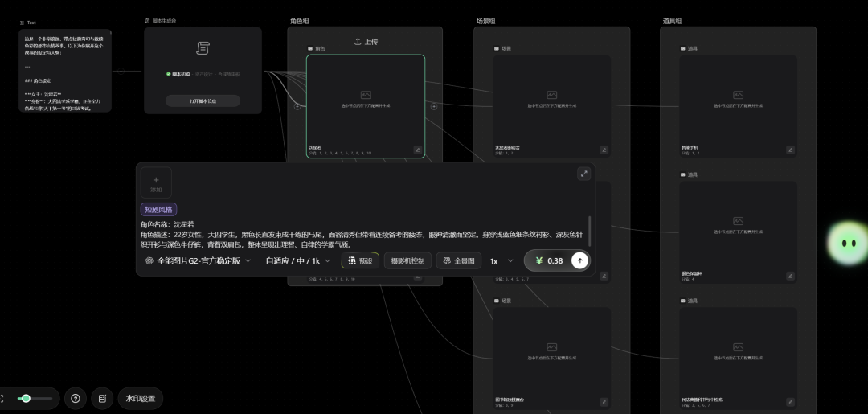Click the 角色 label icon above 沈星若 card

(310, 49)
